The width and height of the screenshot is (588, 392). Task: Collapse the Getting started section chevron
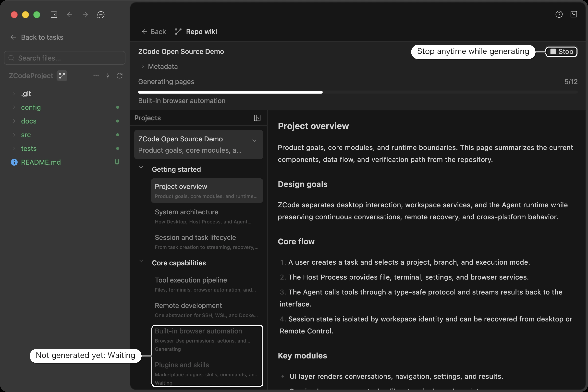coord(141,167)
